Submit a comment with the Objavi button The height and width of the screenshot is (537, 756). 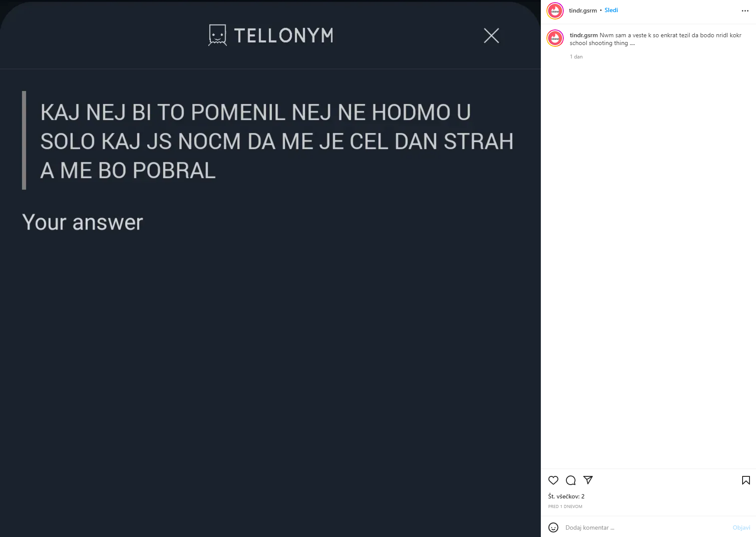coord(743,527)
